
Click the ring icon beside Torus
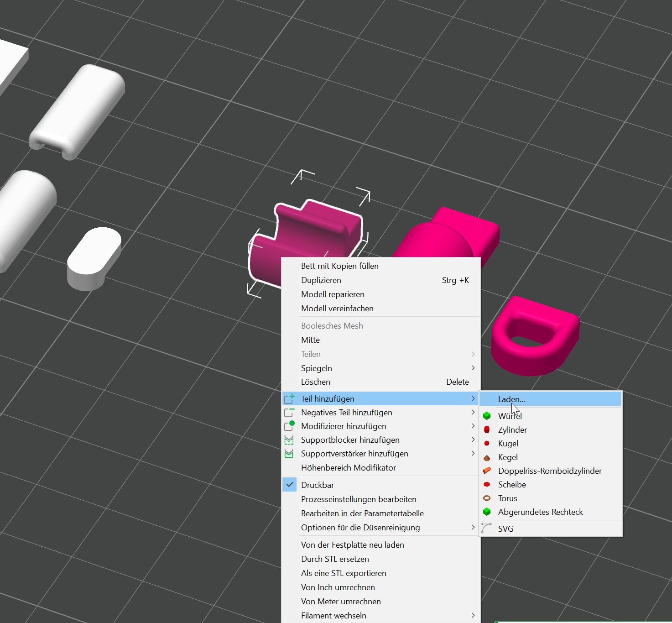(487, 498)
